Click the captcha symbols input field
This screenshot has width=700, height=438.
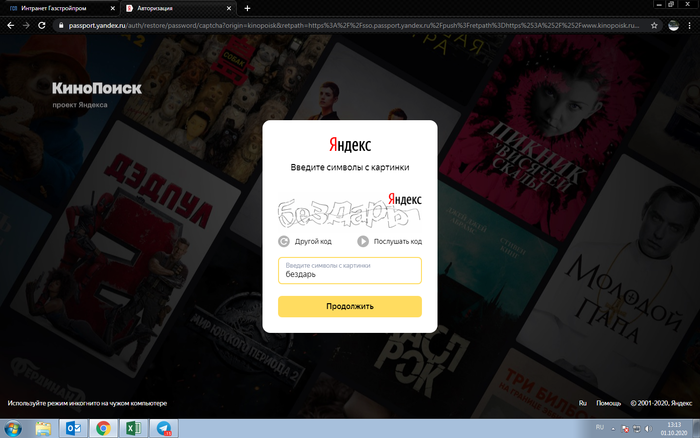[349, 274]
